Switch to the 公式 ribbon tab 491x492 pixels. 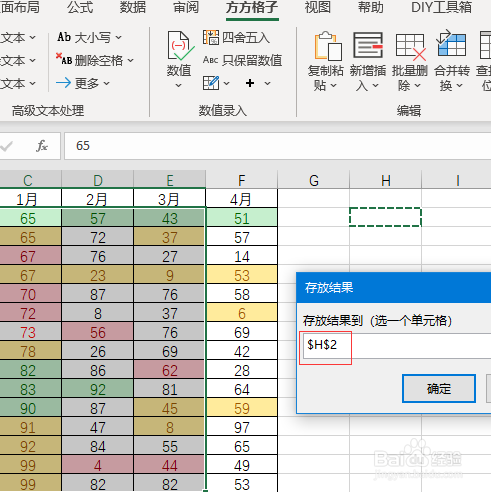coord(80,7)
